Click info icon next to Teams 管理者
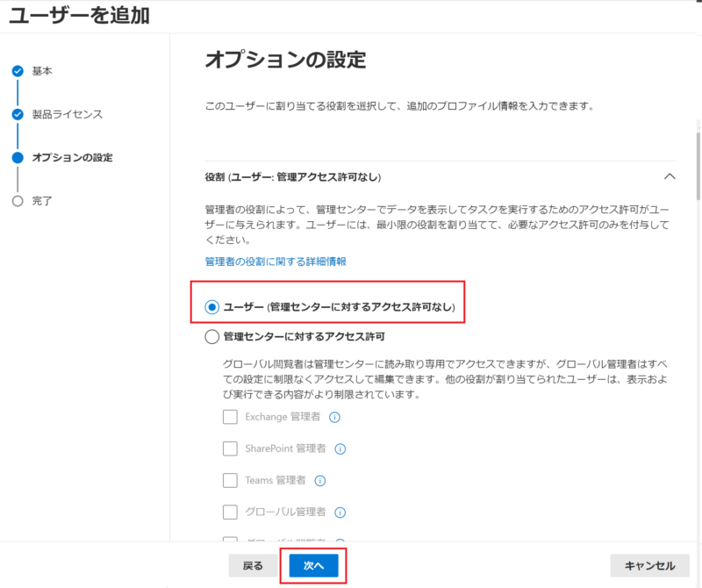The image size is (702, 588). pyautogui.click(x=320, y=480)
